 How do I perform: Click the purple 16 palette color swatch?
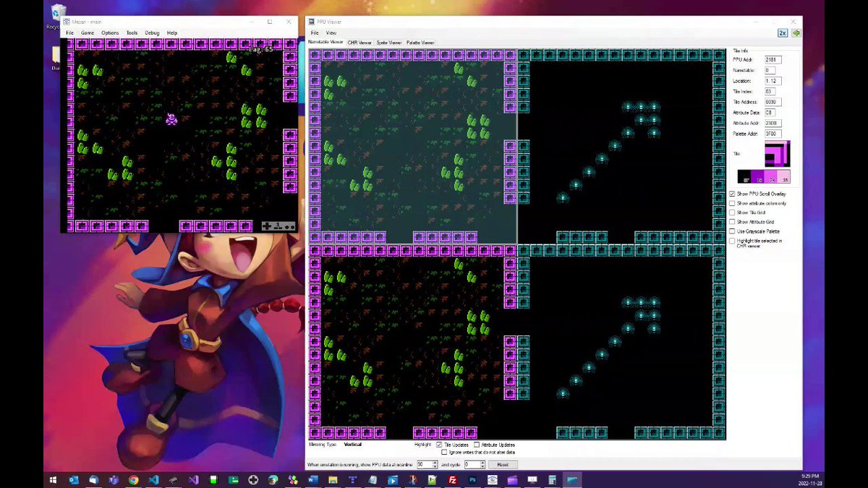click(757, 176)
